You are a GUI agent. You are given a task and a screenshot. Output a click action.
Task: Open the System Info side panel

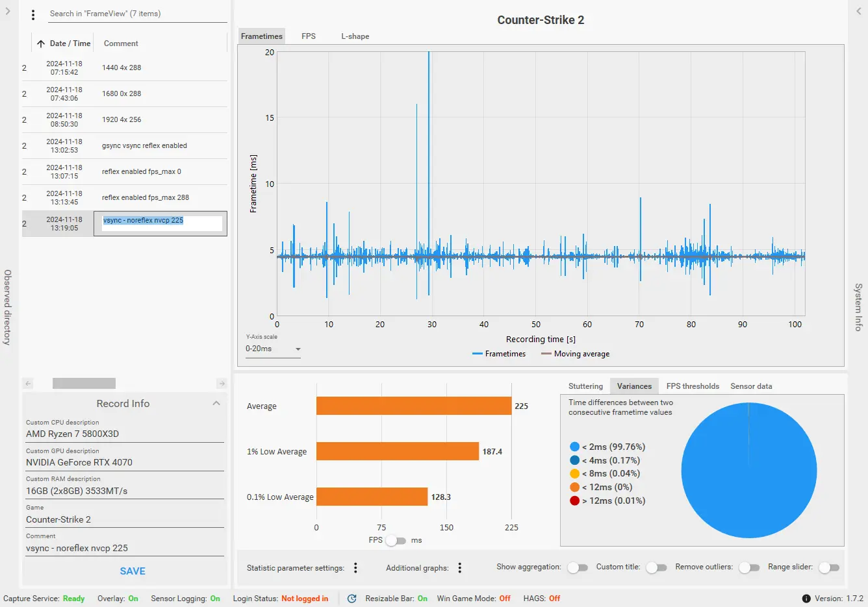tap(858, 307)
